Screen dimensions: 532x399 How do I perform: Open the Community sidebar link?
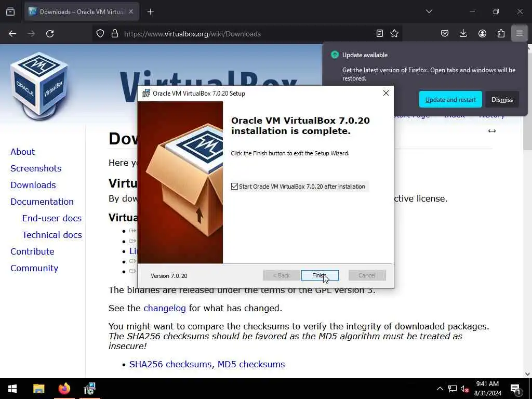(34, 268)
